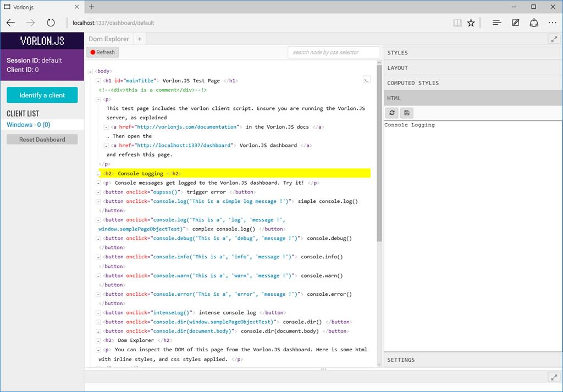Add this page to favorites
Image resolution: width=563 pixels, height=392 pixels.
point(471,23)
